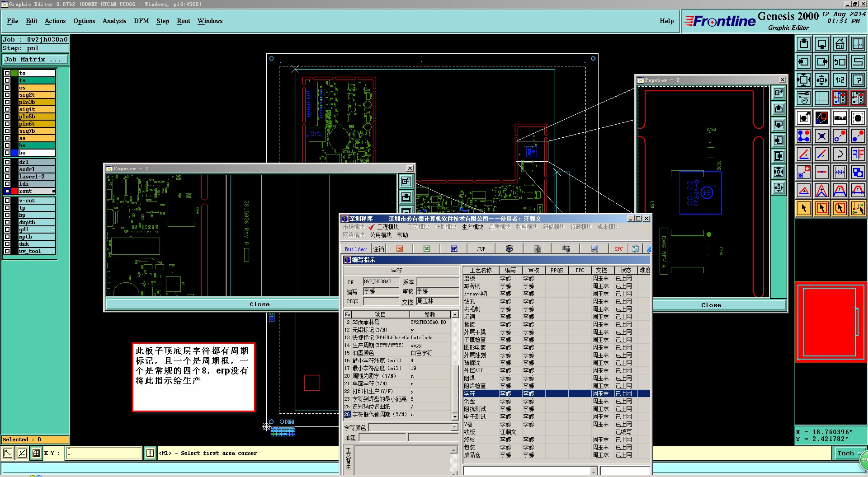The width and height of the screenshot is (868, 477).
Task: Open the DFM menu
Action: [142, 21]
